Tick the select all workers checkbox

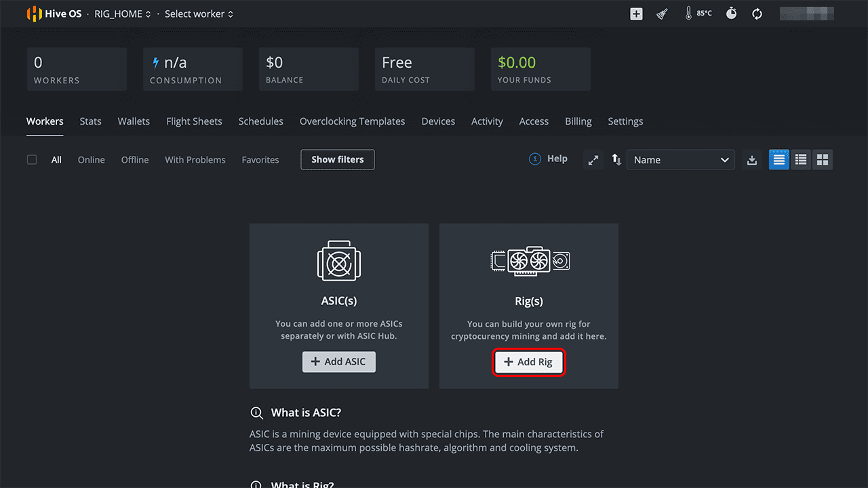[32, 160]
